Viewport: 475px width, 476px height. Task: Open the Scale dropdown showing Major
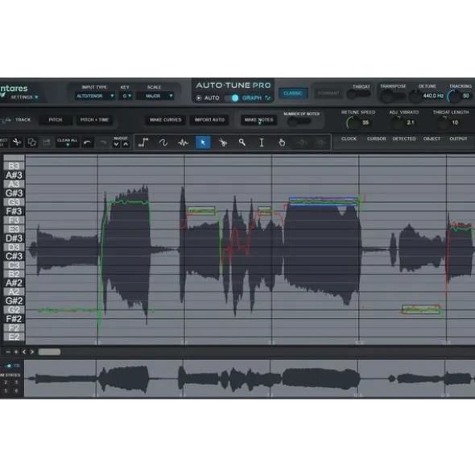point(155,96)
